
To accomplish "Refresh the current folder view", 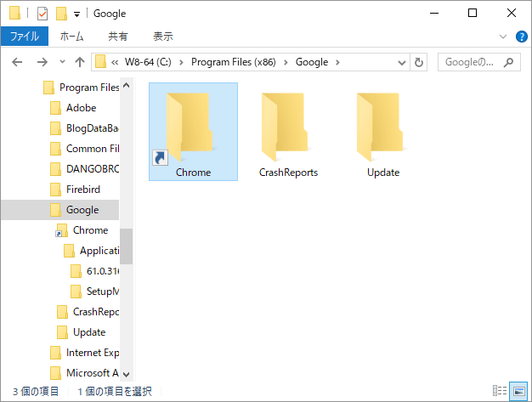I will pyautogui.click(x=419, y=62).
